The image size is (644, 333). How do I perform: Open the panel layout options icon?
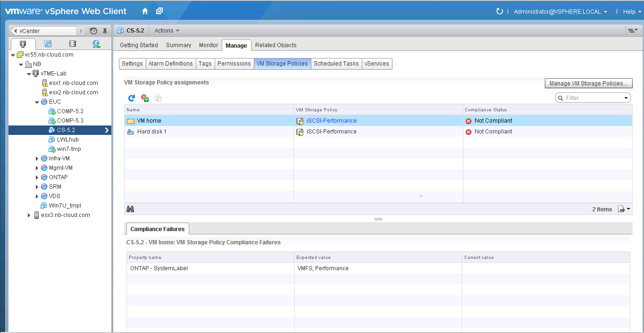[632, 31]
